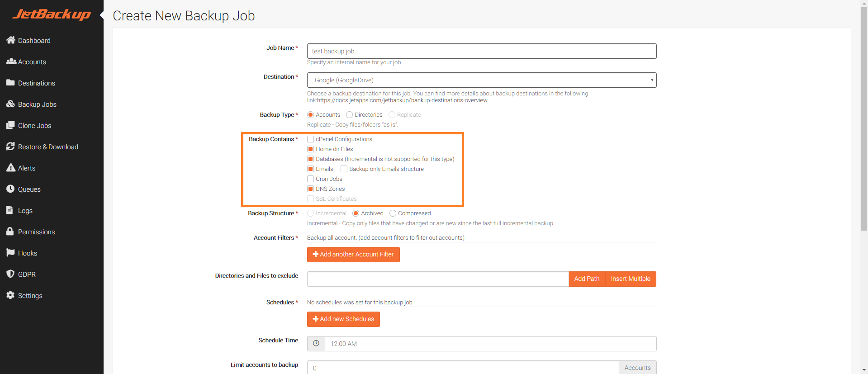The height and width of the screenshot is (374, 868).
Task: Click the Add Path button
Action: pyautogui.click(x=587, y=279)
